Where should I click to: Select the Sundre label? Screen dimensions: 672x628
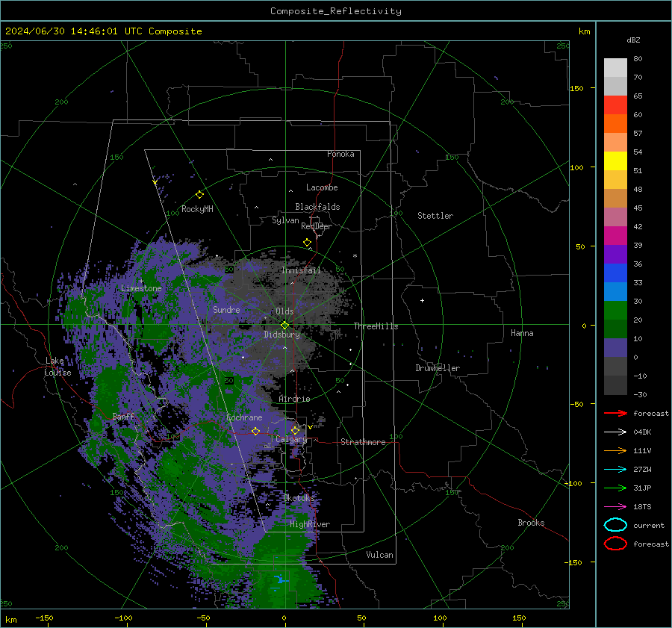click(x=226, y=309)
